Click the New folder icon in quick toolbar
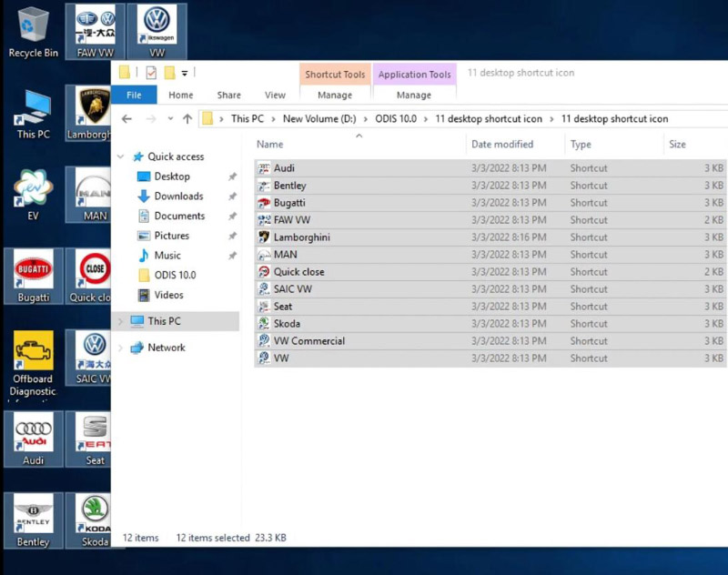The height and width of the screenshot is (575, 728). click(x=169, y=73)
